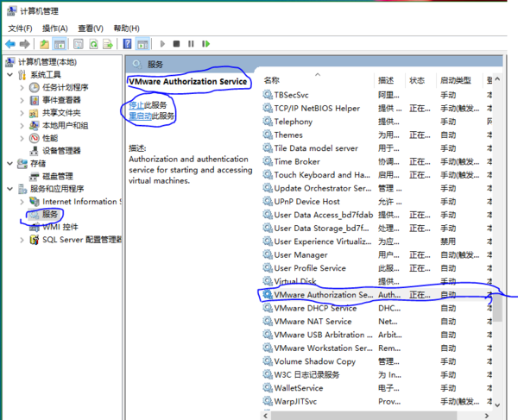Sort by the 状态 column header
This screenshot has width=518, height=420.
click(x=417, y=80)
